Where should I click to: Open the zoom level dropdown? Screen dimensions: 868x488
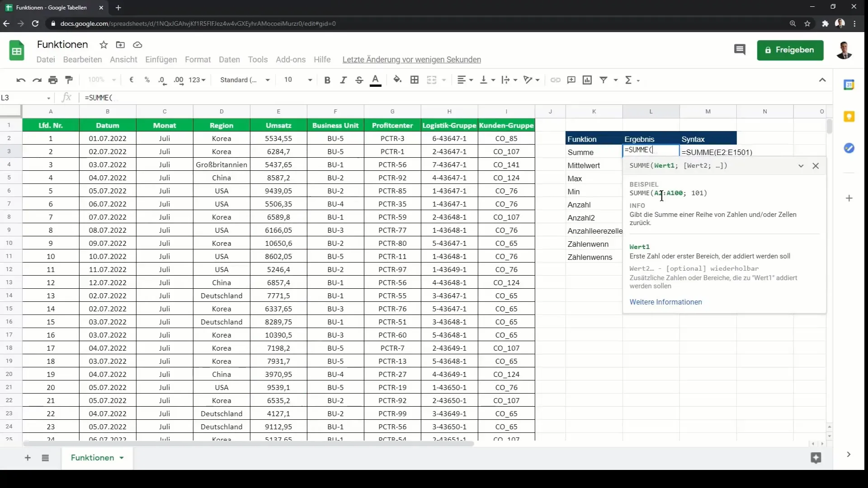pyautogui.click(x=102, y=80)
